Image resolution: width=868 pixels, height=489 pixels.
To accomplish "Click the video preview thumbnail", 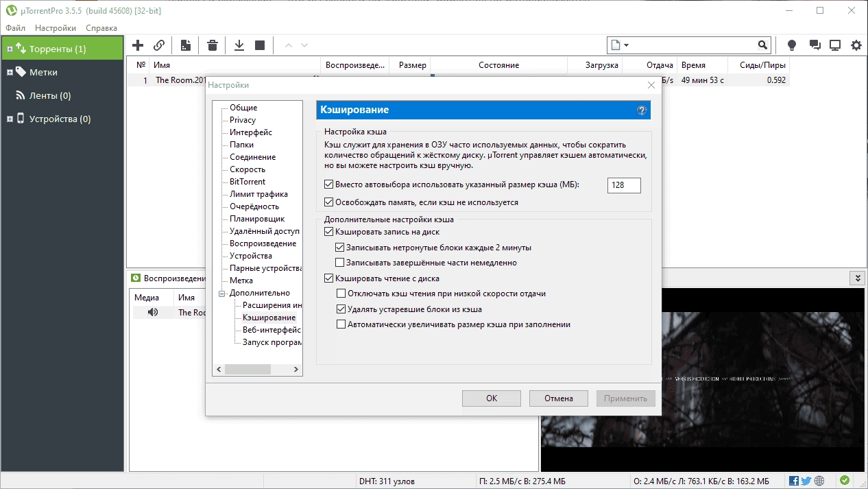I will coord(703,381).
